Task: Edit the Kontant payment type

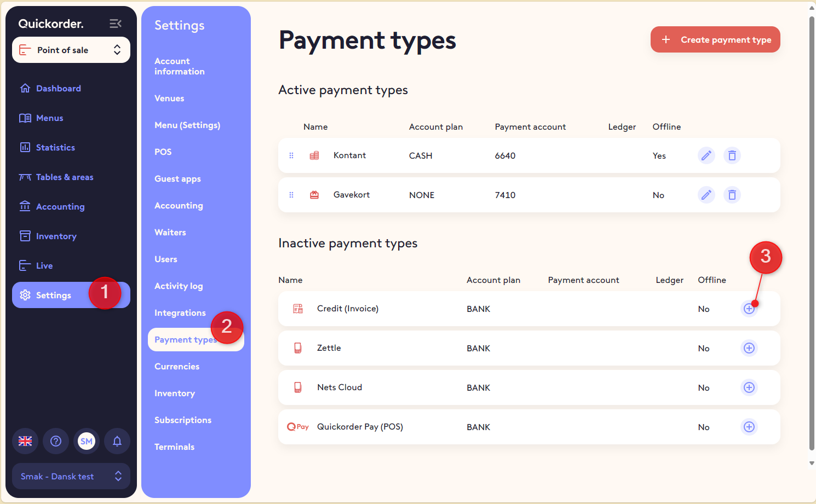Action: click(x=706, y=155)
